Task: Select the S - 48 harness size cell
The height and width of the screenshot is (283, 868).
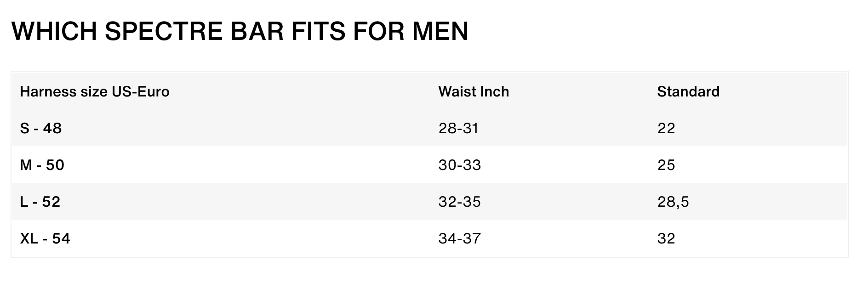Action: coord(41,128)
